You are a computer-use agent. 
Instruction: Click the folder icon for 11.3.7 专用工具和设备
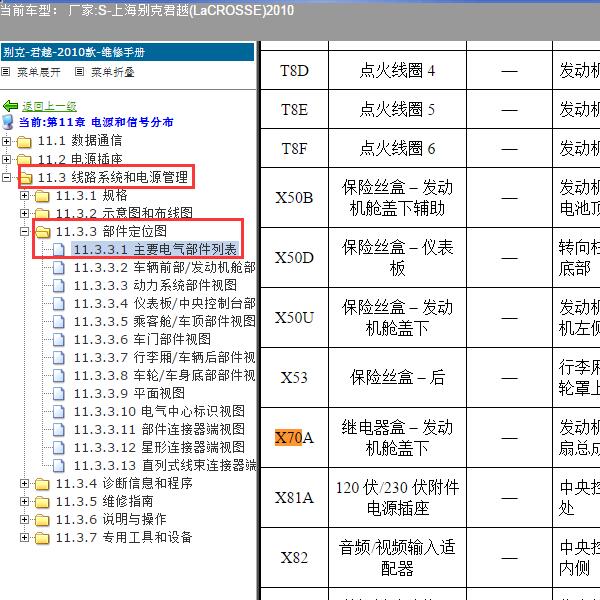click(x=42, y=538)
